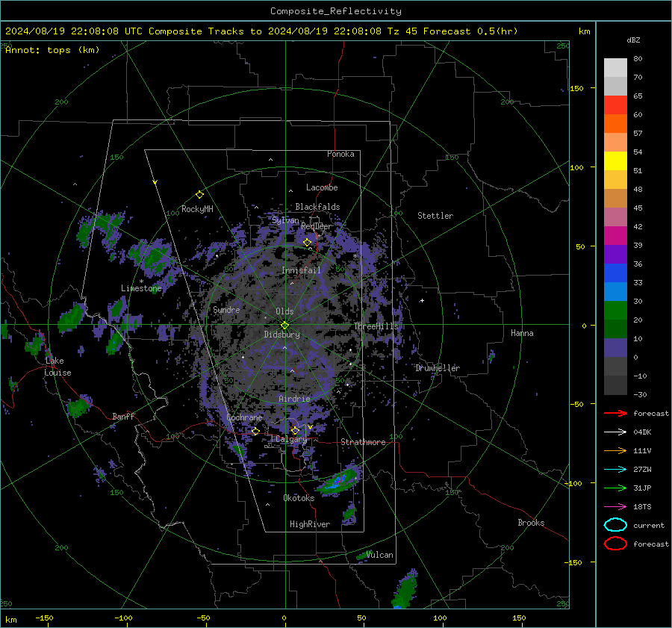Click the white plus marker west of Hanna
This screenshot has height=628, width=672.
pyautogui.click(x=422, y=300)
